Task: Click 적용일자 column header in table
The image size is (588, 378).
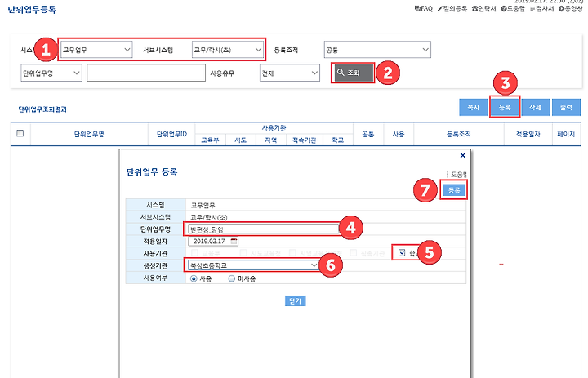Action: [x=528, y=134]
